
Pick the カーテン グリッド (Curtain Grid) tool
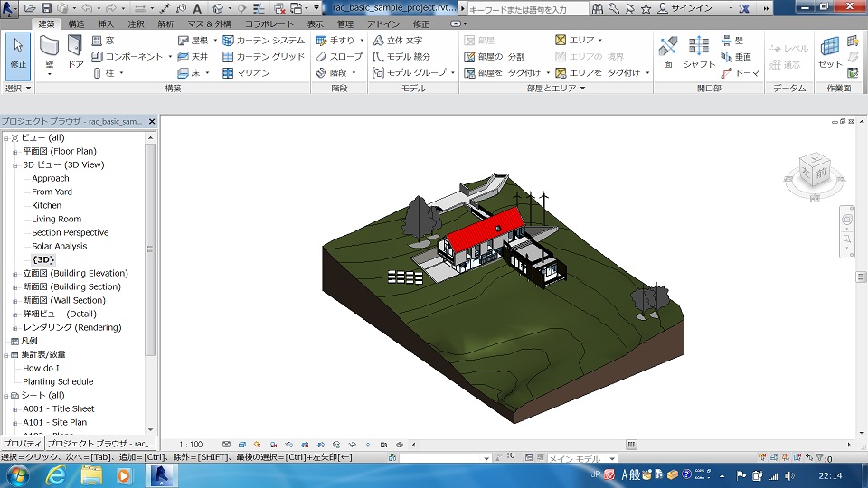click(x=264, y=57)
